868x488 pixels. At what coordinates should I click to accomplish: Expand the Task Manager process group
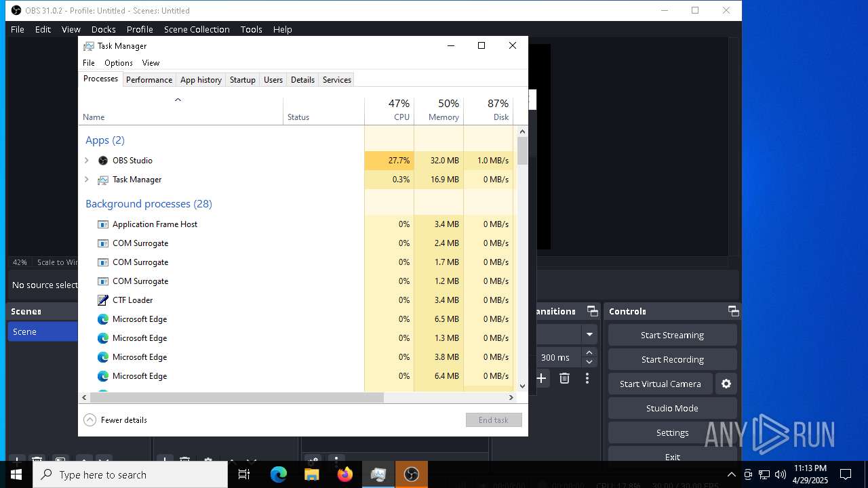click(86, 180)
